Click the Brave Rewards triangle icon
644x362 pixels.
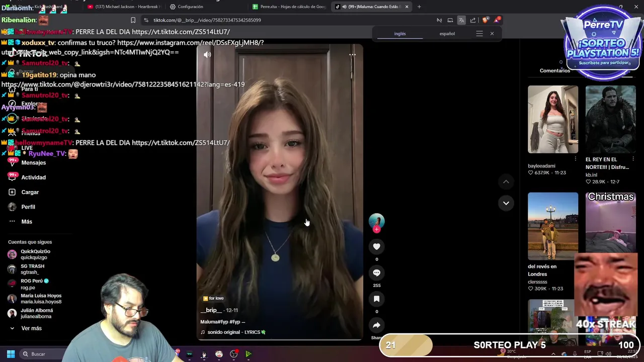[497, 20]
